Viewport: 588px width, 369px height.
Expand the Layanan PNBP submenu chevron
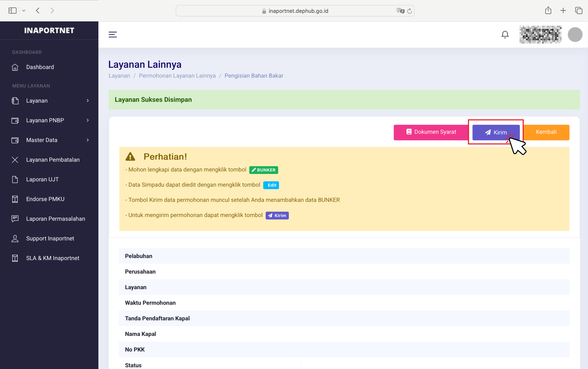pos(88,120)
